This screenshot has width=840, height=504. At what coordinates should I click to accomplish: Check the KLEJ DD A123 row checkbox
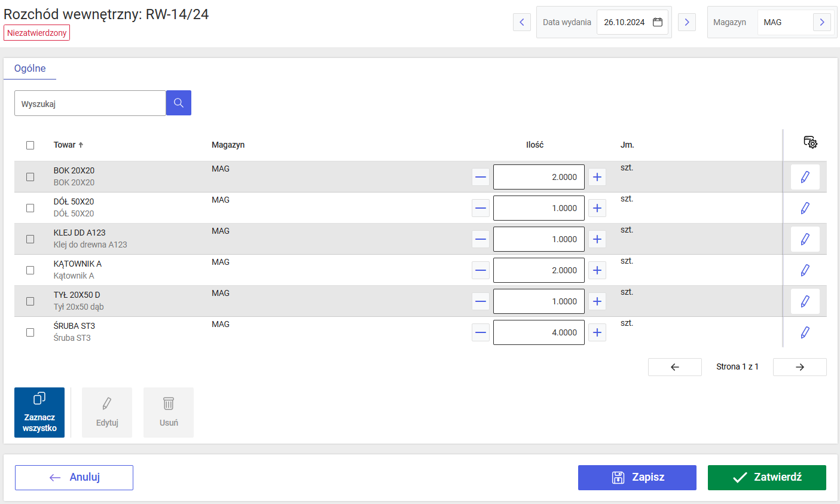(30, 239)
